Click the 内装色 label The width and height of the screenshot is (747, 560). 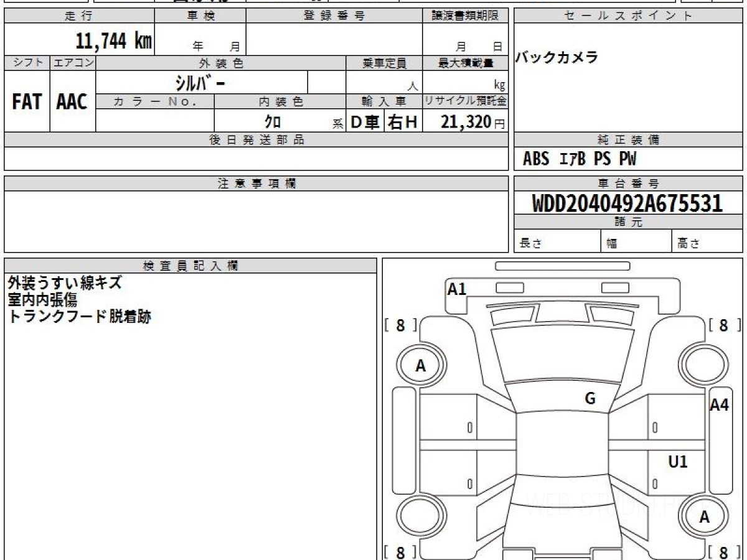pos(280,101)
